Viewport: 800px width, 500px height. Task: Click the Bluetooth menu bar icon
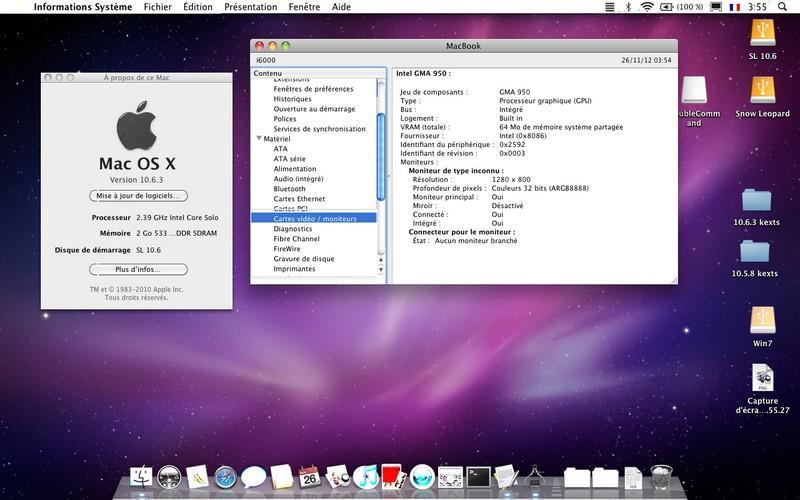(628, 7)
